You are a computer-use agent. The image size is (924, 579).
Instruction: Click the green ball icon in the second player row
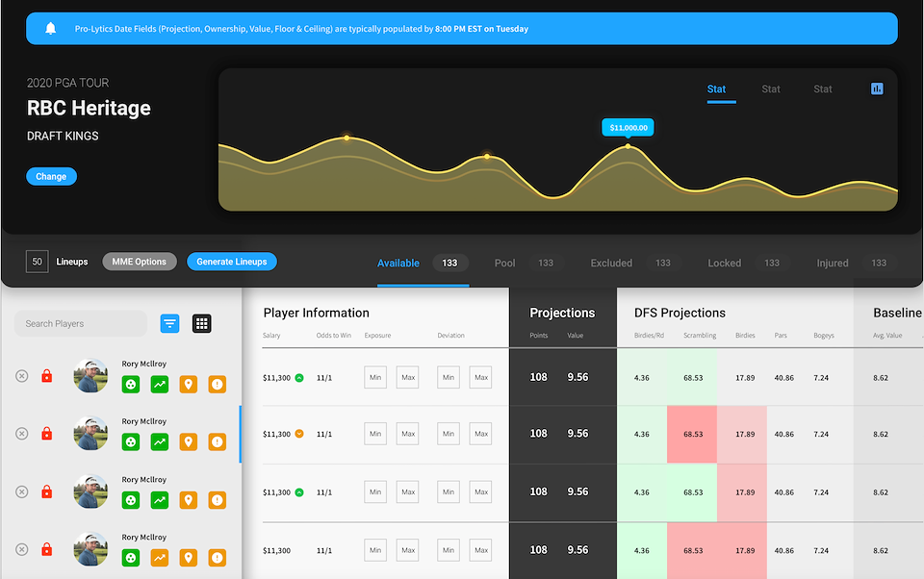pyautogui.click(x=131, y=441)
